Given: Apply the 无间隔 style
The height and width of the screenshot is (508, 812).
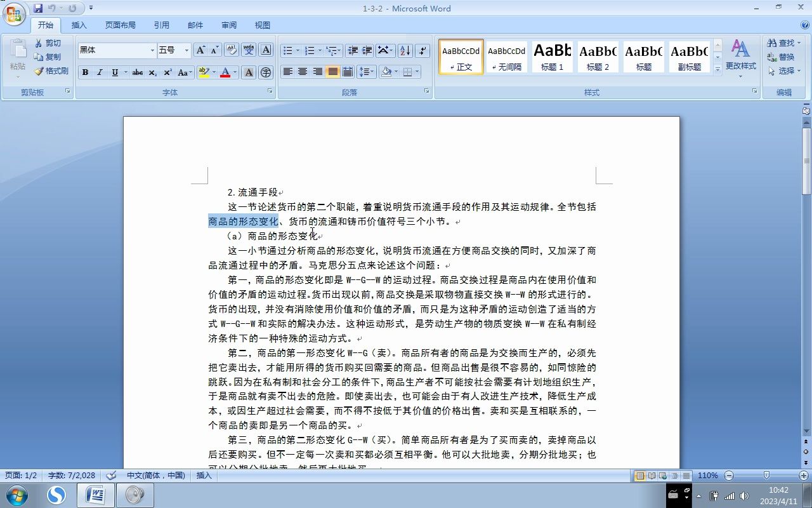Looking at the screenshot, I should coord(506,57).
